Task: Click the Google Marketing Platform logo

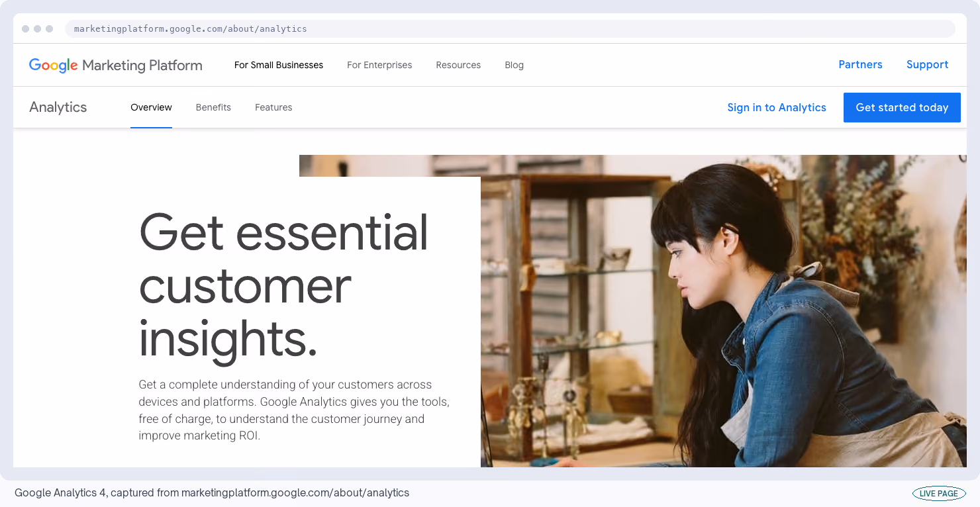Action: click(116, 65)
